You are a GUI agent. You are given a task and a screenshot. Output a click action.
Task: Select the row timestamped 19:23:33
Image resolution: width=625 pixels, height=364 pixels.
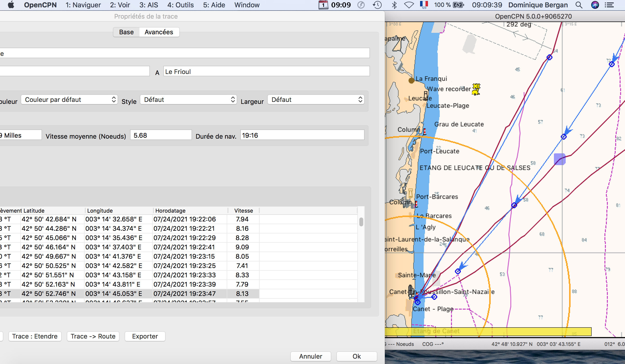[x=179, y=275]
